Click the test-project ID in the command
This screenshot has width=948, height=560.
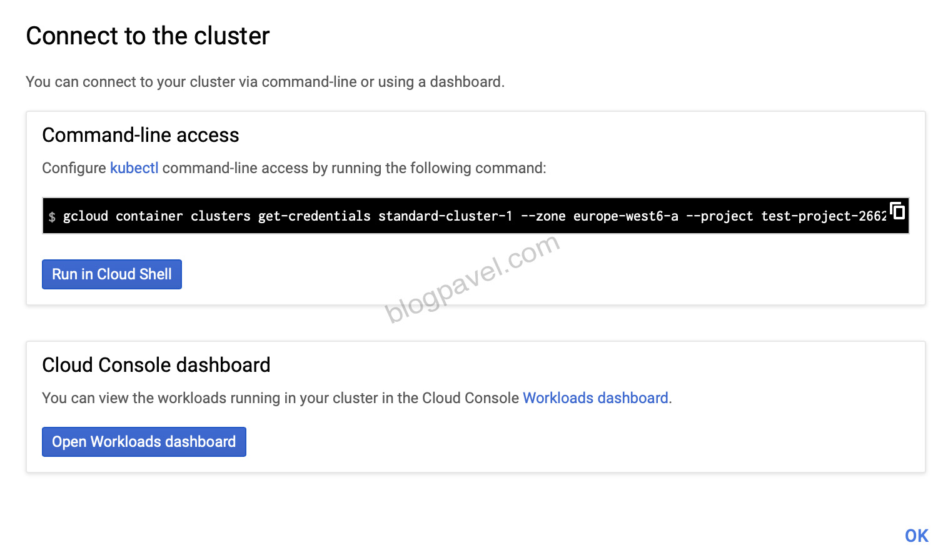[x=823, y=216]
